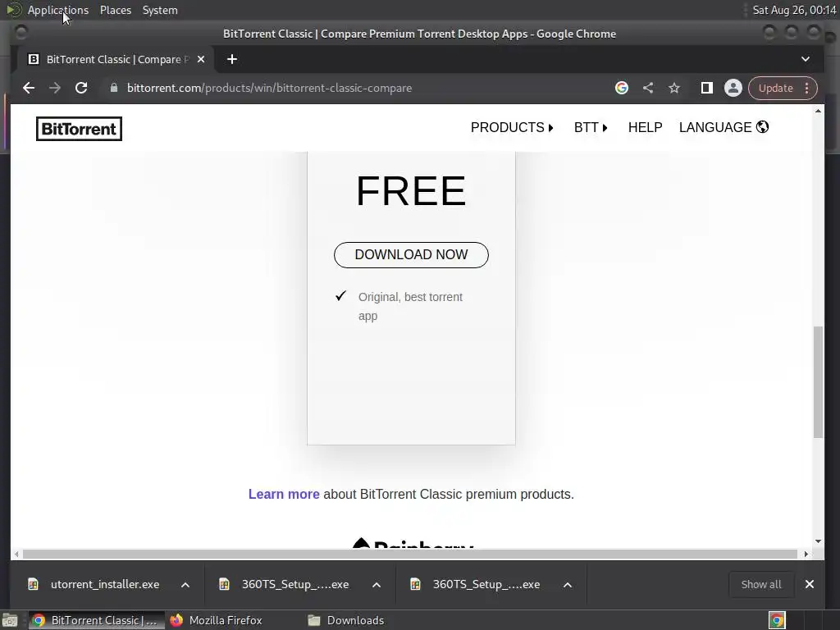Expand options for second 360TS_Setup download
The width and height of the screenshot is (840, 630).
[x=568, y=584]
